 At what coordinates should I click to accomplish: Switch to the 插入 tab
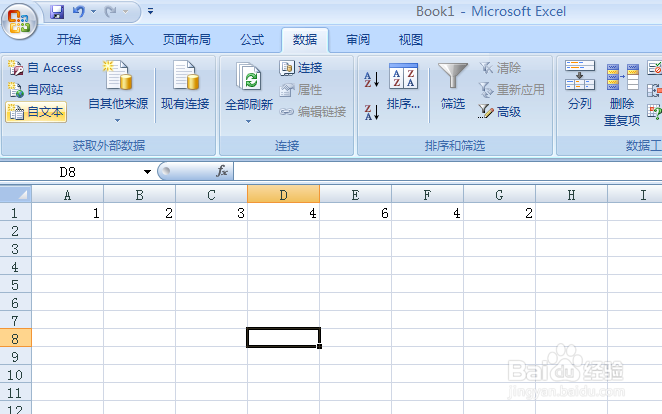(x=122, y=40)
